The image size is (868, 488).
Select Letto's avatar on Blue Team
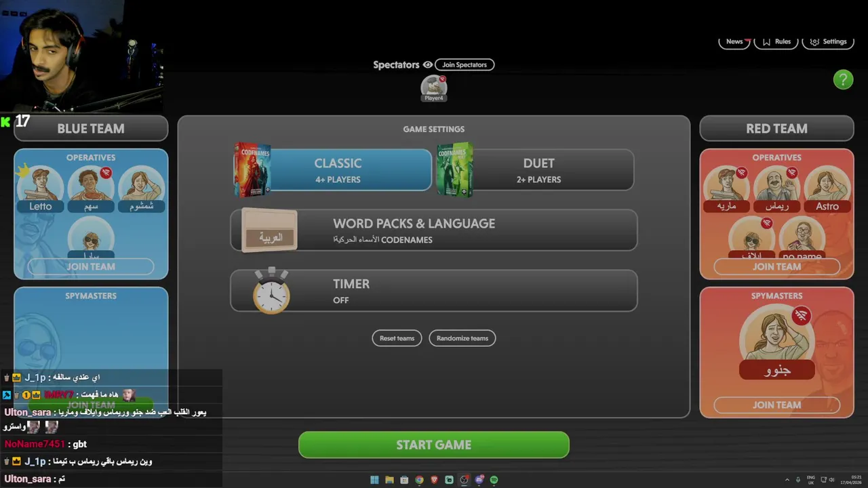[x=40, y=189]
